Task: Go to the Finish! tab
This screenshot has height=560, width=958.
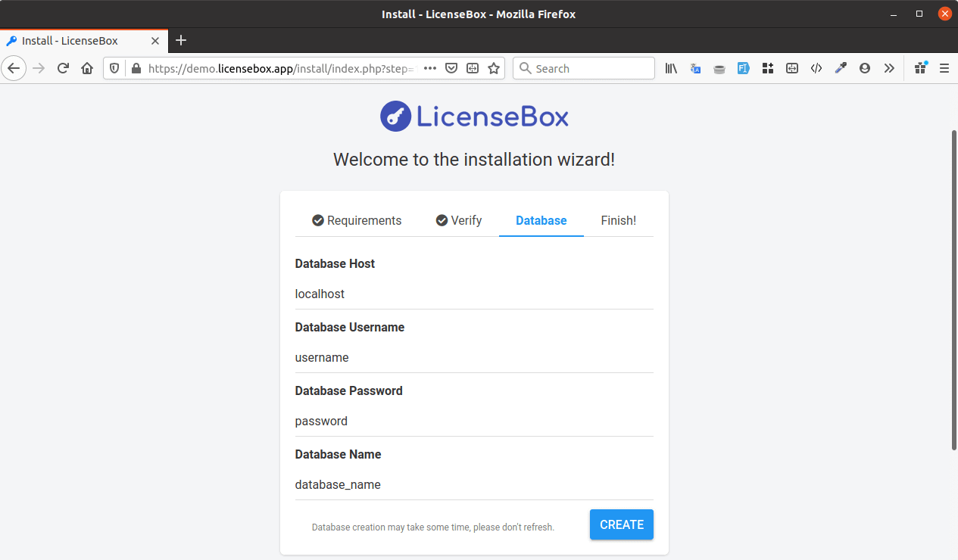Action: [618, 221]
